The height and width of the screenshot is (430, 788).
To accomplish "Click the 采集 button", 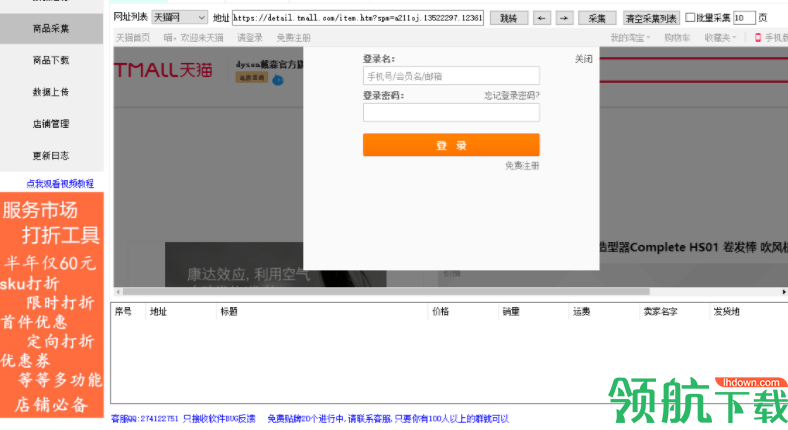I will click(597, 18).
